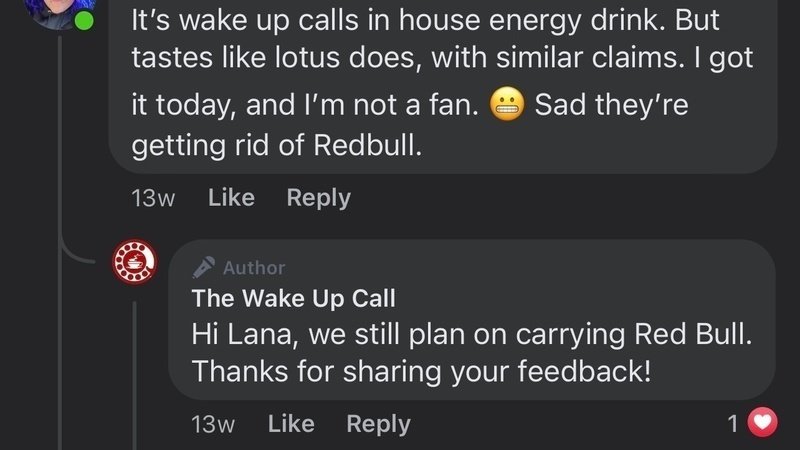Reply to the energy drink comment
Screen dimensions: 800x450
pos(318,198)
